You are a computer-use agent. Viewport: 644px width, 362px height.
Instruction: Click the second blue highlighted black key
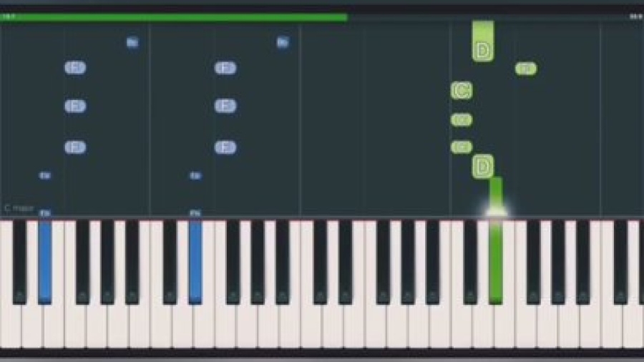(x=195, y=262)
